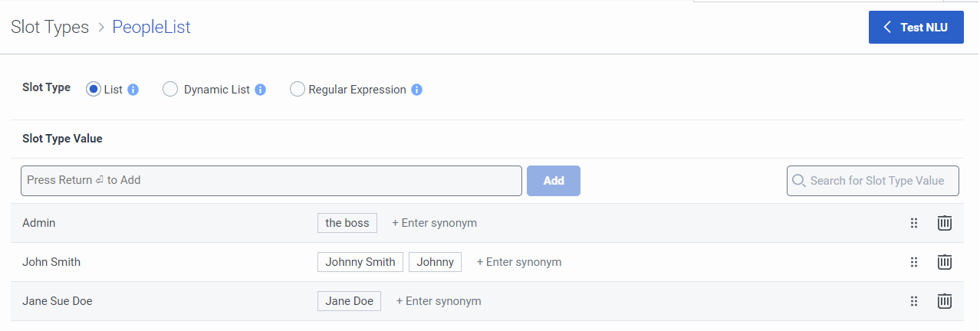Click the Press Return to Add field

(x=271, y=181)
